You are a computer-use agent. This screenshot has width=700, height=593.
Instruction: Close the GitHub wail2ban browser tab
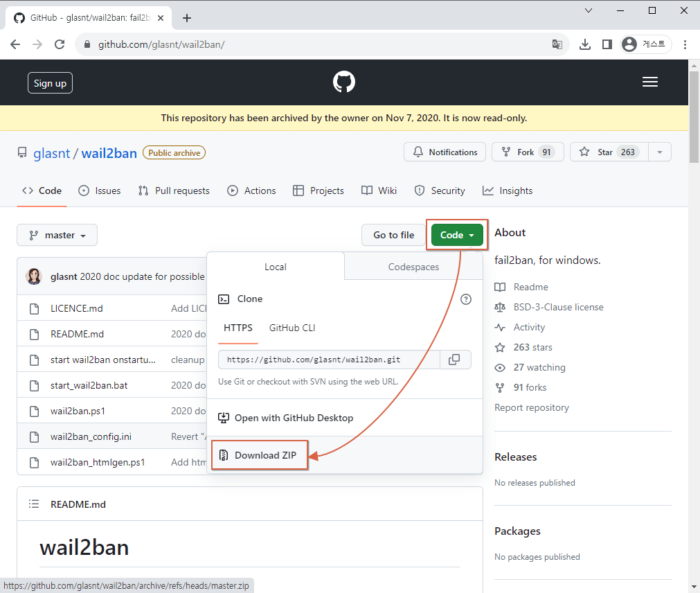(161, 18)
